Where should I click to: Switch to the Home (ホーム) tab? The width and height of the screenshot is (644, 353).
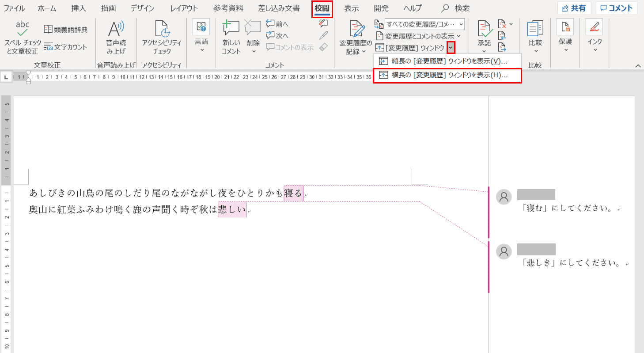(x=47, y=8)
